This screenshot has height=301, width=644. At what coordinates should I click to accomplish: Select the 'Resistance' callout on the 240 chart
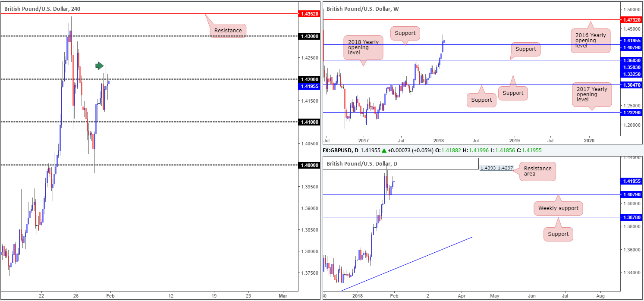click(x=228, y=31)
